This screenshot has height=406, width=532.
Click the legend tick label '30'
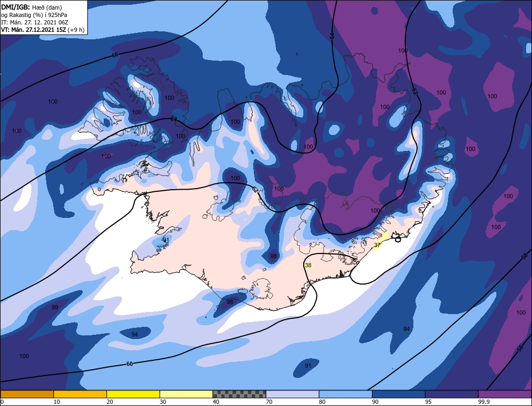pos(163,402)
